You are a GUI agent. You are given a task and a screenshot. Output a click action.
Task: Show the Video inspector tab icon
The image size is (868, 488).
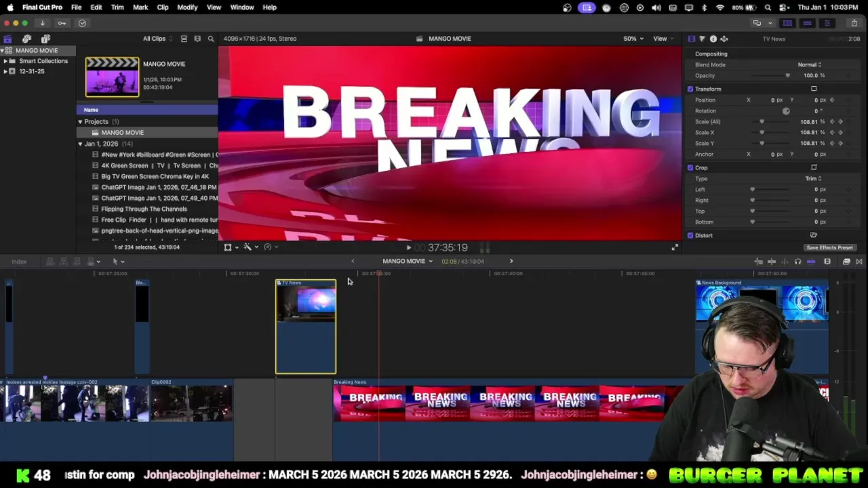click(x=691, y=39)
